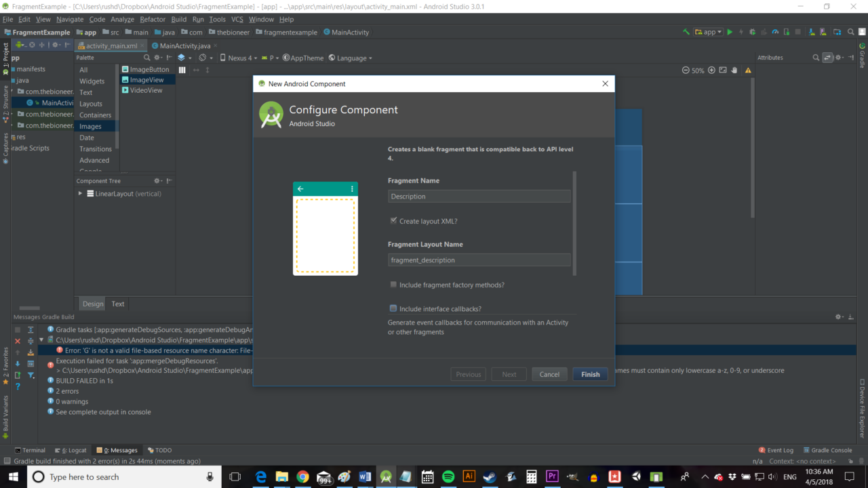
Task: Click the Build hammer icon
Action: [x=686, y=32]
